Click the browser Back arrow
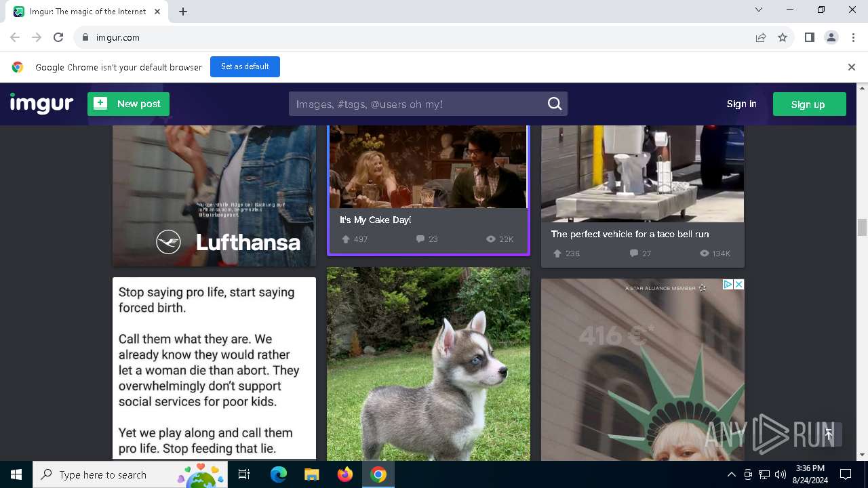The image size is (868, 488). click(15, 38)
